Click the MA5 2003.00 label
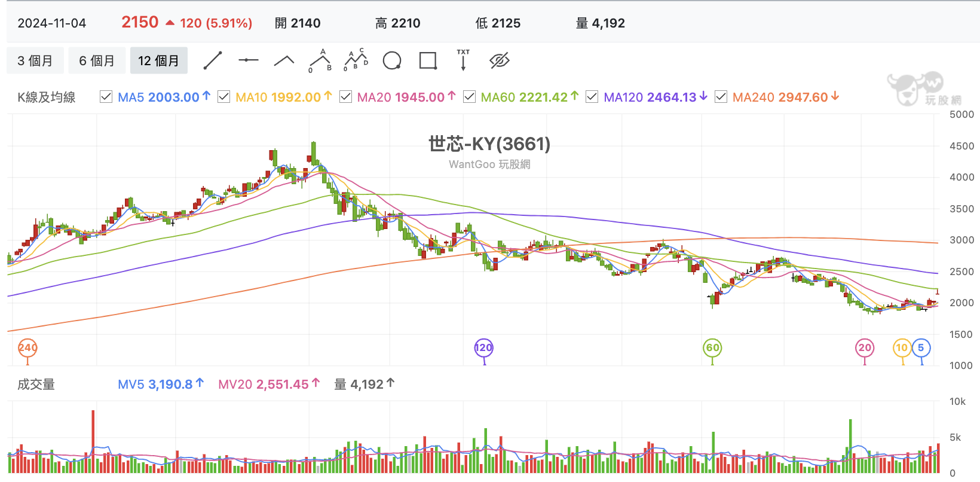 [164, 97]
